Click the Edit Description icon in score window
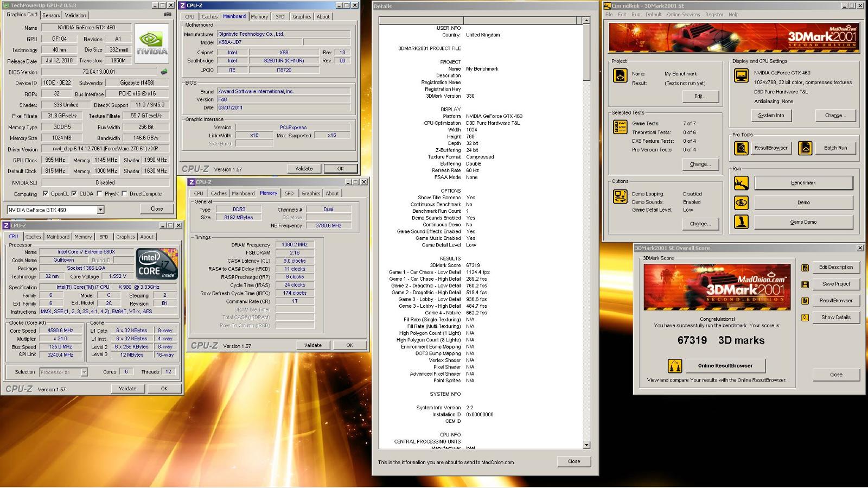868x488 pixels. (x=805, y=268)
